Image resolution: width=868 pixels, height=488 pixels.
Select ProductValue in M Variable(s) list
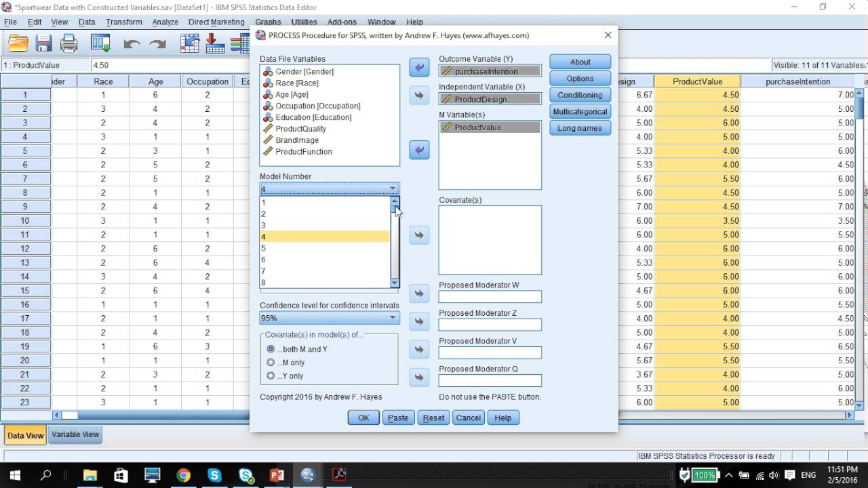pos(490,127)
